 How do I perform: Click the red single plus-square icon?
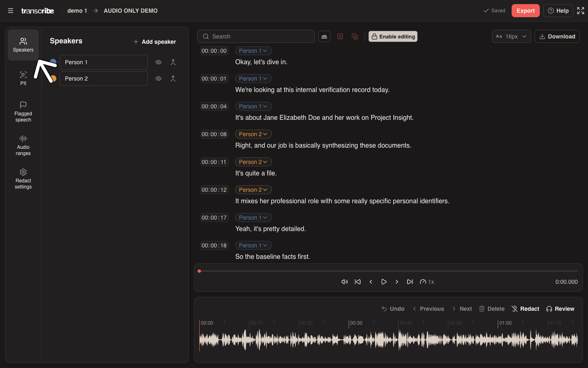pyautogui.click(x=340, y=36)
